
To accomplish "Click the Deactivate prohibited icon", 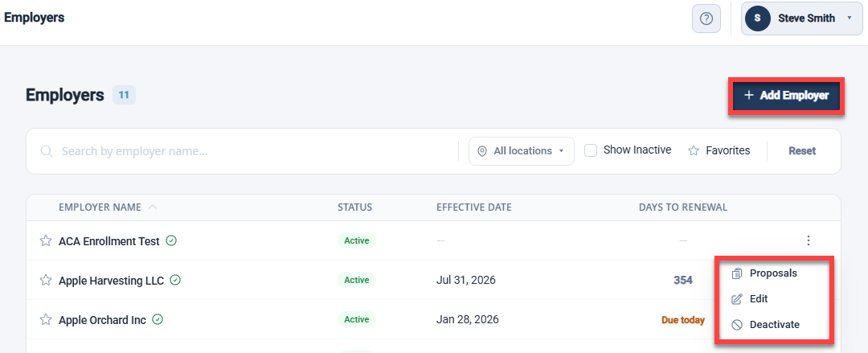I will (737, 325).
